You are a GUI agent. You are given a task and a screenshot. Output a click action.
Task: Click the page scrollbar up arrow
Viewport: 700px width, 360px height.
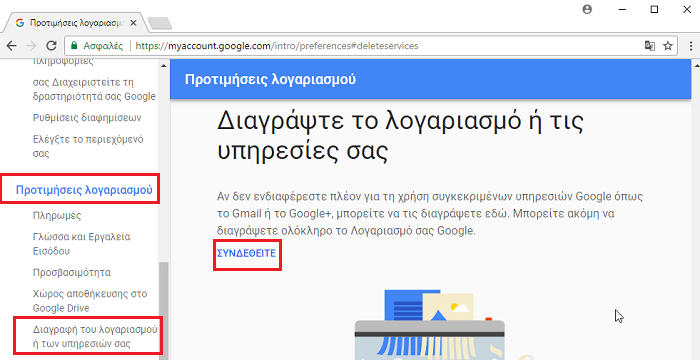coord(696,65)
